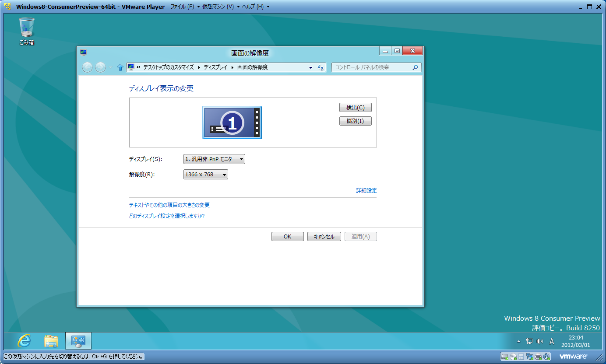The image size is (606, 364).
Task: Select the monitor 1 thumbnail
Action: pos(232,122)
